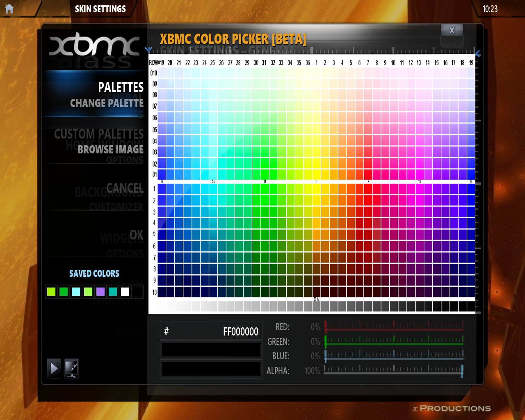Pick dark green shade column 31 row 8
This screenshot has width=525, height=420.
click(265, 269)
